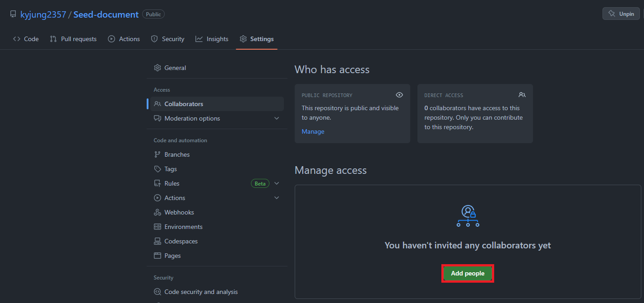Image resolution: width=644 pixels, height=303 pixels.
Task: Switch to the Pull requests tab
Action: [x=73, y=39]
